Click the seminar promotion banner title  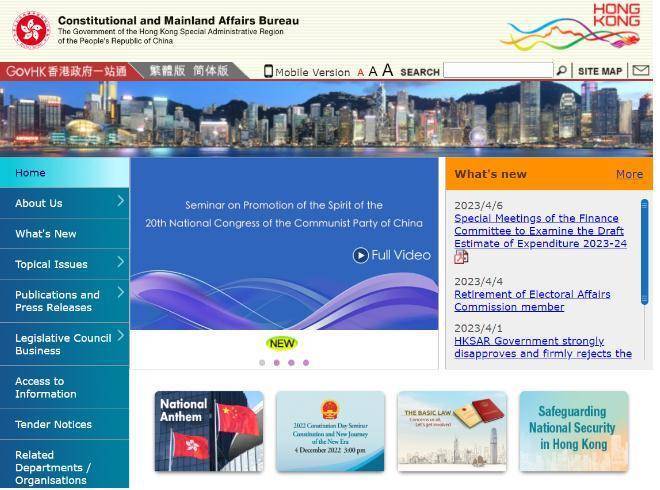point(284,214)
